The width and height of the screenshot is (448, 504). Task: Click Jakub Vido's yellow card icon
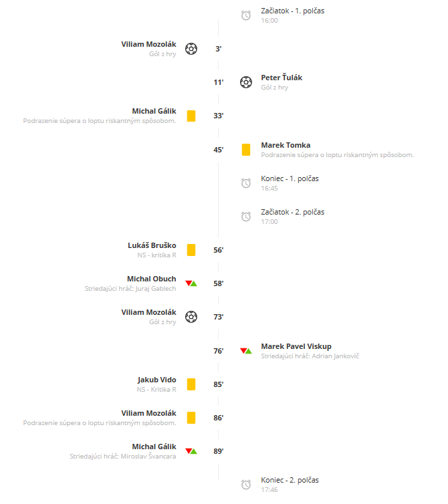point(191,384)
